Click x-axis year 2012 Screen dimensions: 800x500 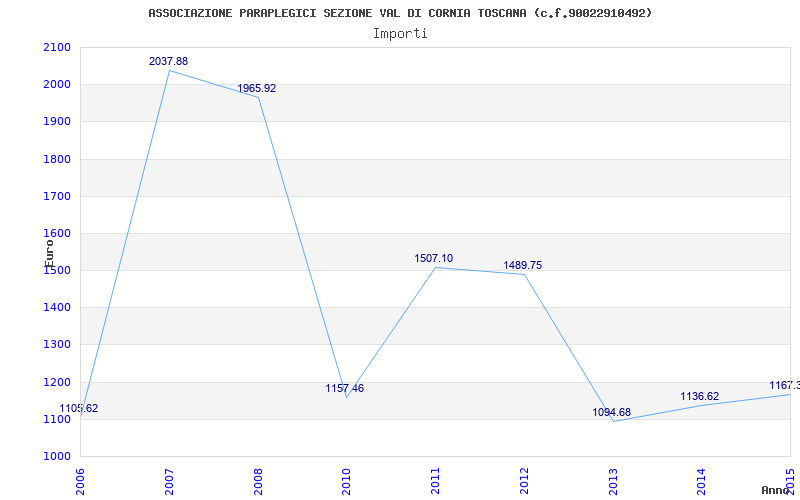[524, 482]
